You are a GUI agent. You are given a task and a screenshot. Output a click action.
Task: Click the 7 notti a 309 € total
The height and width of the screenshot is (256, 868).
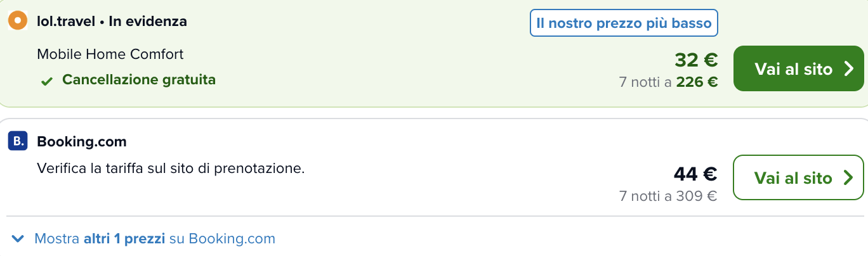click(x=668, y=196)
